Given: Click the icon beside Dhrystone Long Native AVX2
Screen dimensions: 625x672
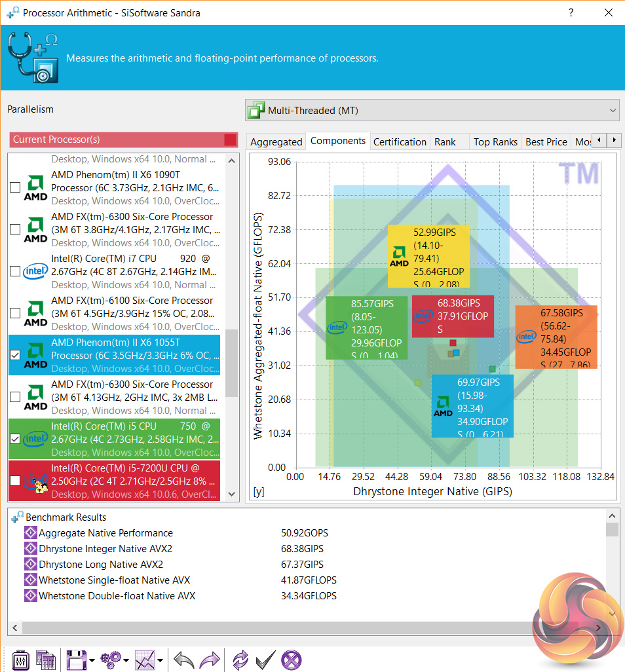Looking at the screenshot, I should [30, 564].
